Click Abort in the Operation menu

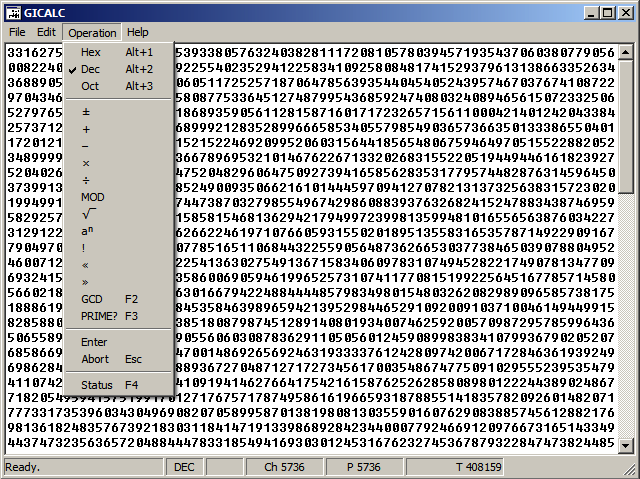pyautogui.click(x=95, y=359)
